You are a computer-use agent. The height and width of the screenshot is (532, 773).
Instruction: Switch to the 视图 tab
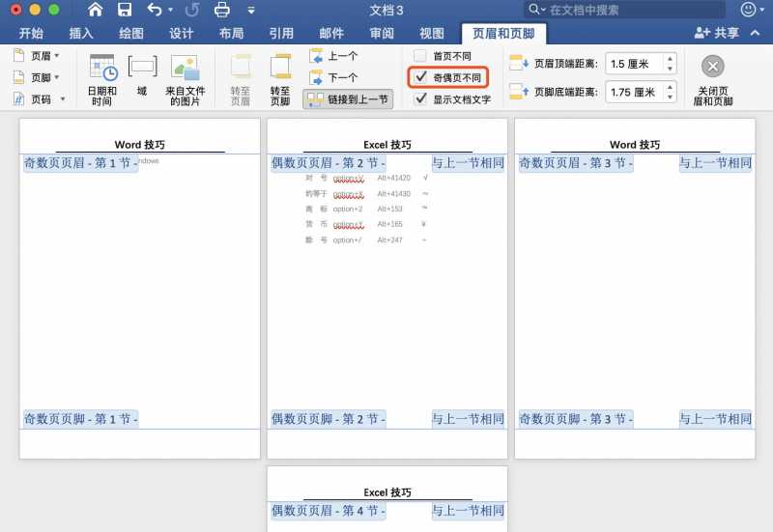click(x=431, y=34)
